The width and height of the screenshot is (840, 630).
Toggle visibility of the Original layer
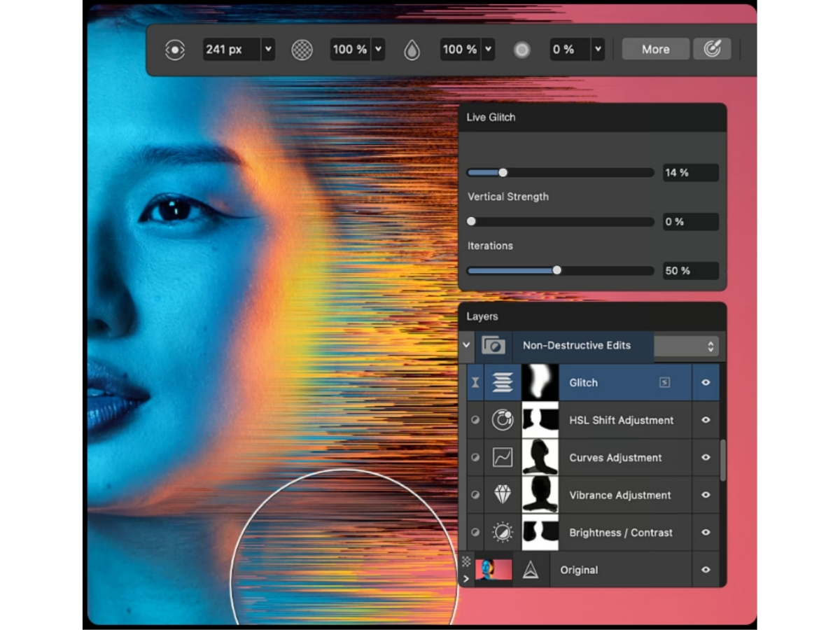coord(706,570)
